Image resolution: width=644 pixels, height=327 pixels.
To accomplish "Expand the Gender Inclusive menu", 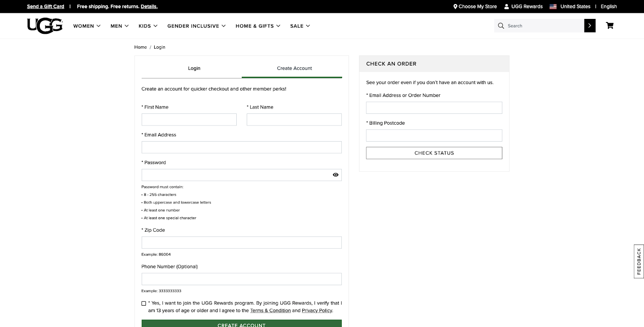I will point(196,26).
